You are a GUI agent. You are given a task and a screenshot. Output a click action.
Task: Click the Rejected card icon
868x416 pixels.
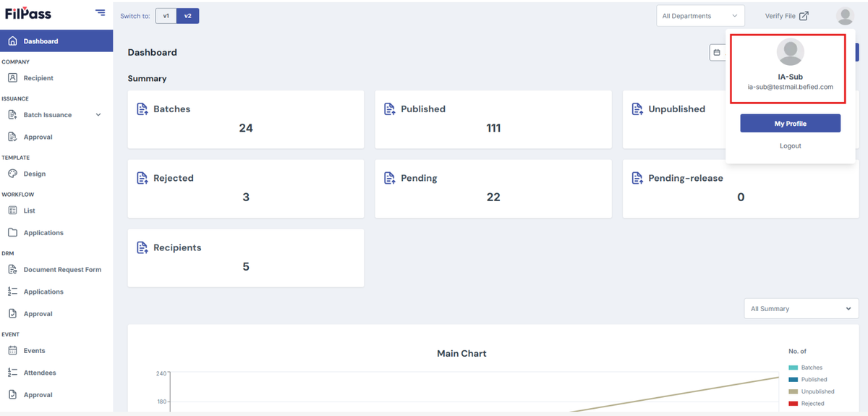coord(142,178)
